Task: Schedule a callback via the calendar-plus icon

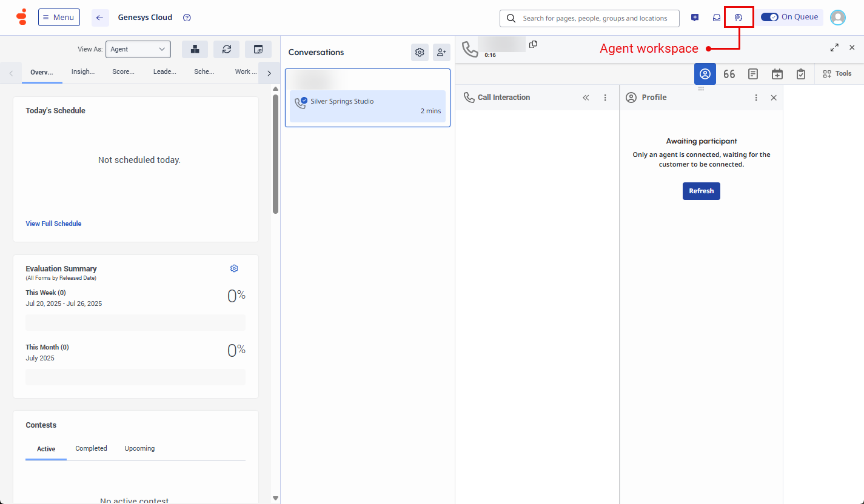Action: pos(777,73)
